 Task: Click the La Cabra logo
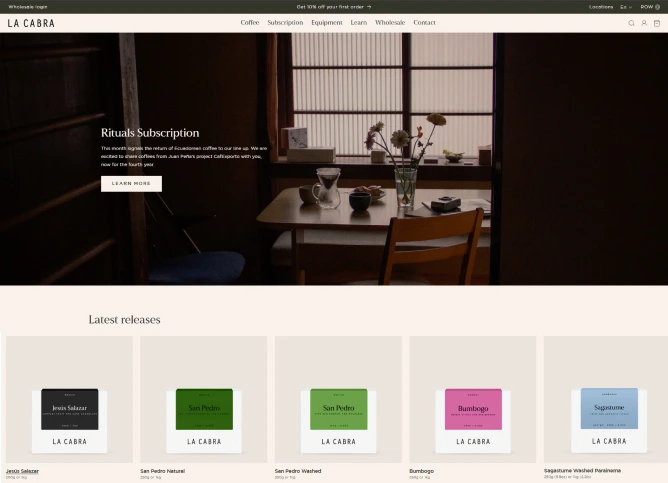[31, 23]
